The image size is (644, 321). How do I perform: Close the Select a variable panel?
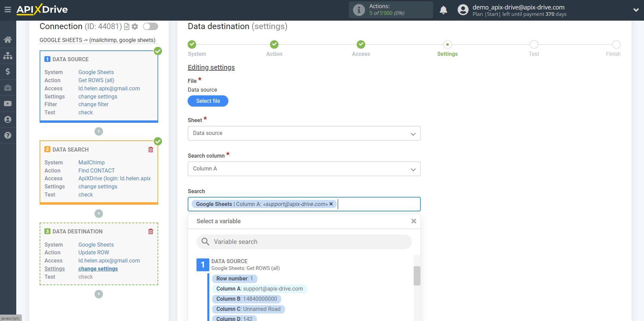(414, 221)
